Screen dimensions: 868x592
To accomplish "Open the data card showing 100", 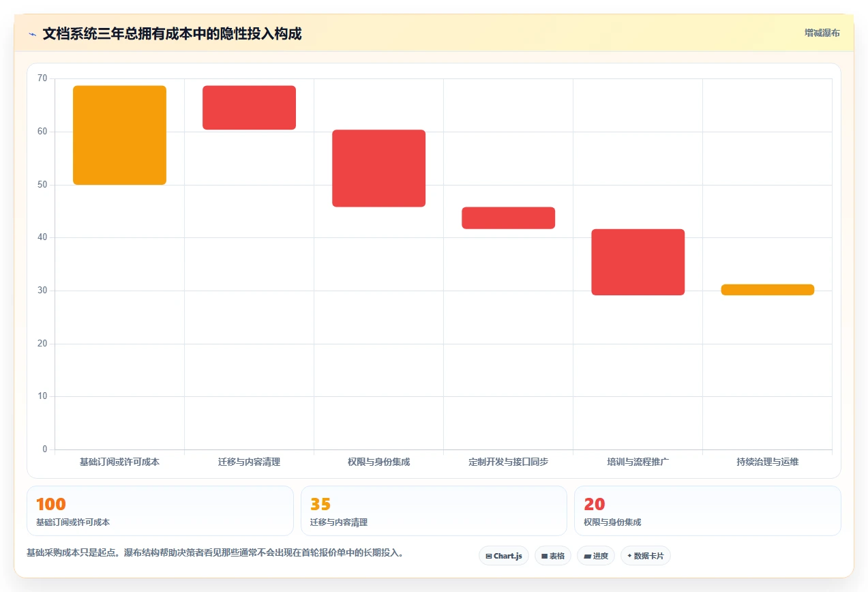I will pyautogui.click(x=160, y=511).
